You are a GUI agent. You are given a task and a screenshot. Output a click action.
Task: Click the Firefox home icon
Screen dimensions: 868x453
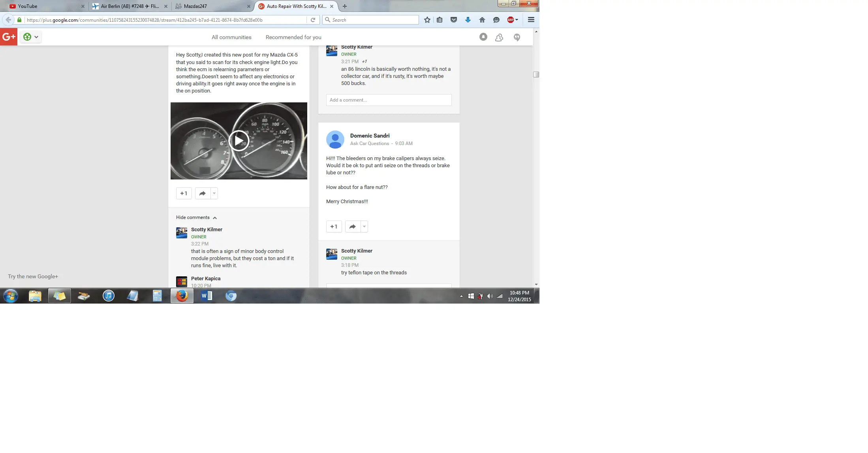(481, 19)
